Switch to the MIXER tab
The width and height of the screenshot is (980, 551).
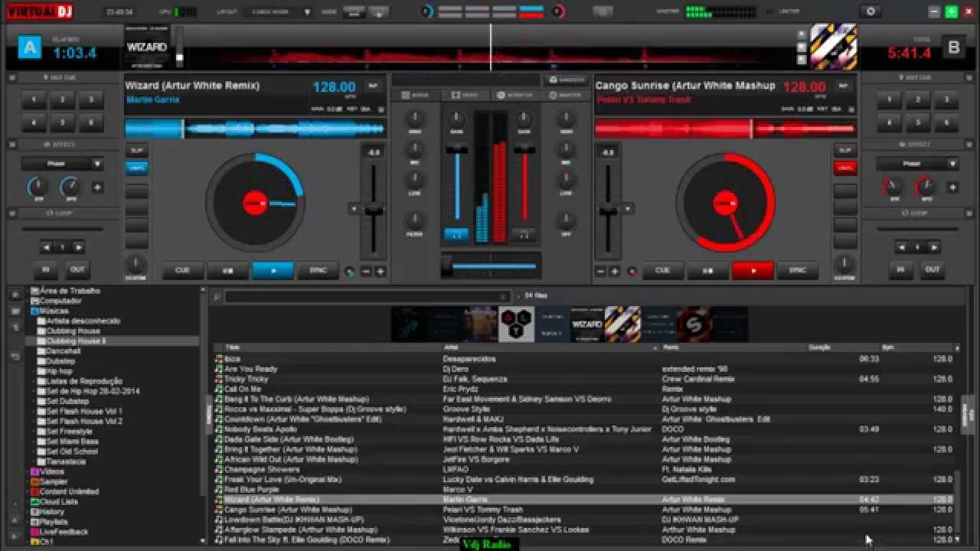coord(414,95)
